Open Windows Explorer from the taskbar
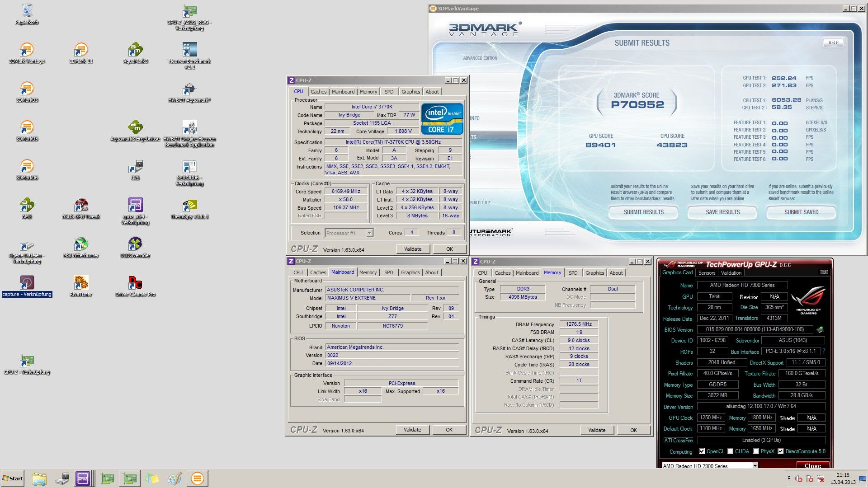The height and width of the screenshot is (488, 868). click(x=39, y=479)
